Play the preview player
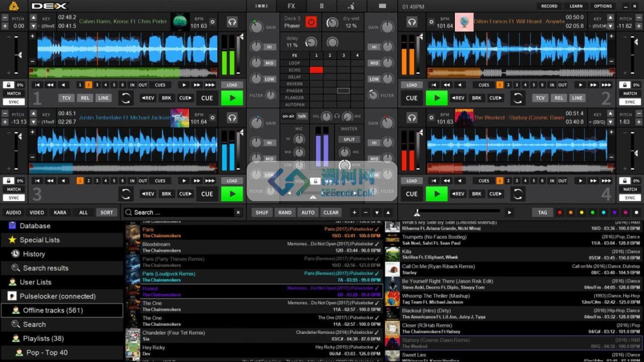The width and height of the screenshot is (644, 362). pos(509,213)
